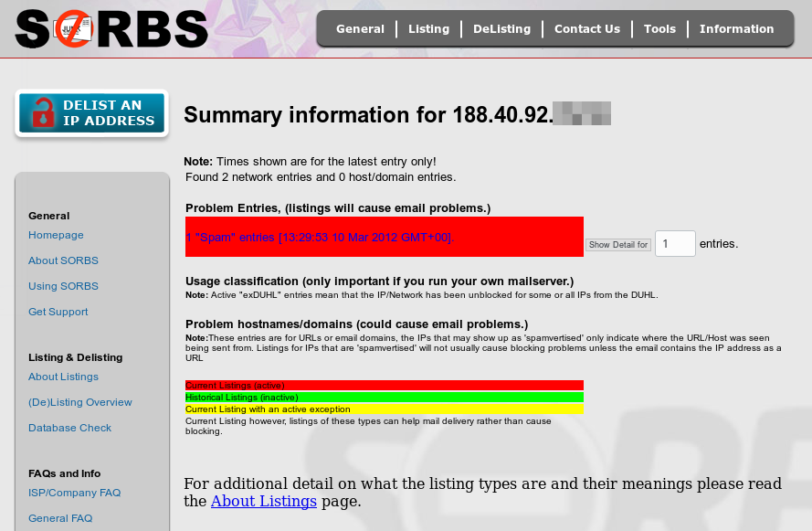Click green Historical Listings (inactive) legend bar
812x531 pixels.
385,398
